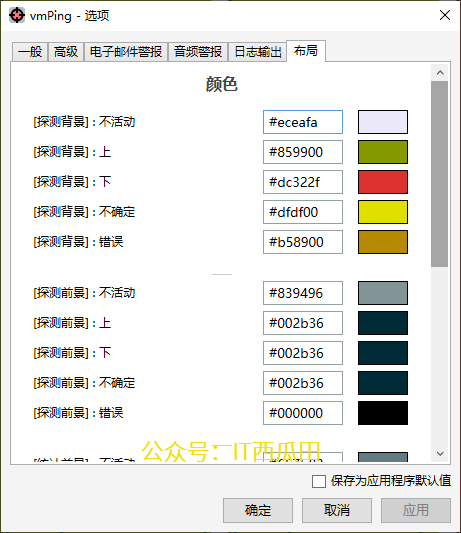Select the 电子邮件警报 tab

tap(126, 52)
